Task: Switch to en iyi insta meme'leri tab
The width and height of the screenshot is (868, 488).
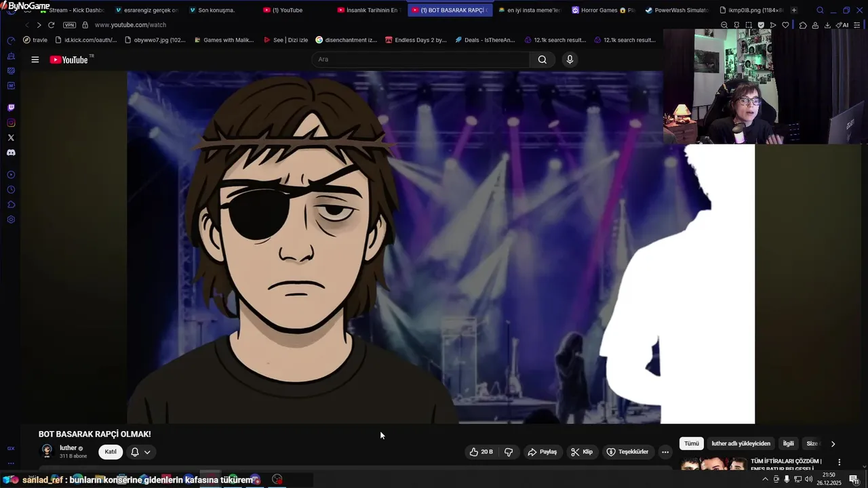Action: pyautogui.click(x=529, y=10)
